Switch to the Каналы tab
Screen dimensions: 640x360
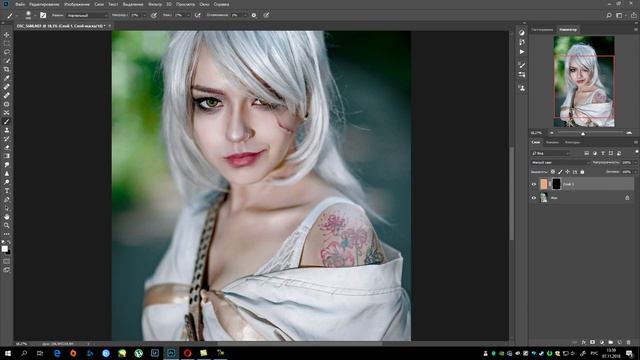[553, 142]
